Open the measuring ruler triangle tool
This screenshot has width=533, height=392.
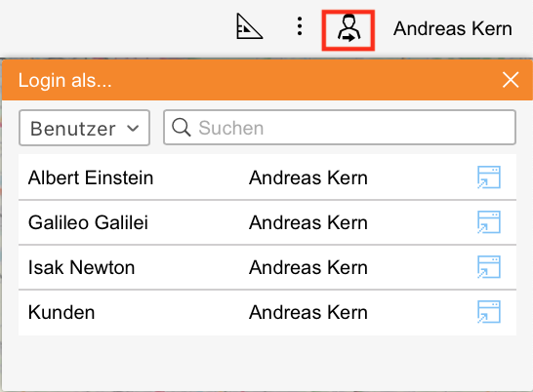tap(250, 26)
